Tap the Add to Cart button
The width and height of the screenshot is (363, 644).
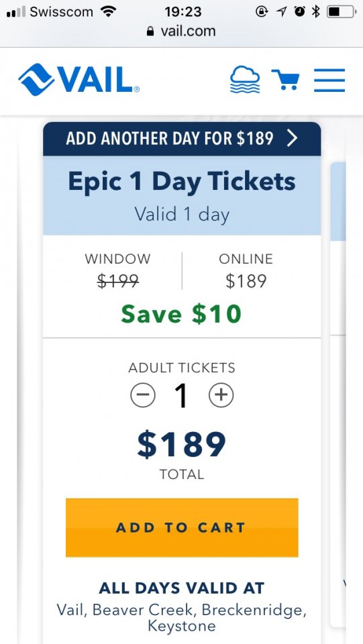(x=182, y=527)
